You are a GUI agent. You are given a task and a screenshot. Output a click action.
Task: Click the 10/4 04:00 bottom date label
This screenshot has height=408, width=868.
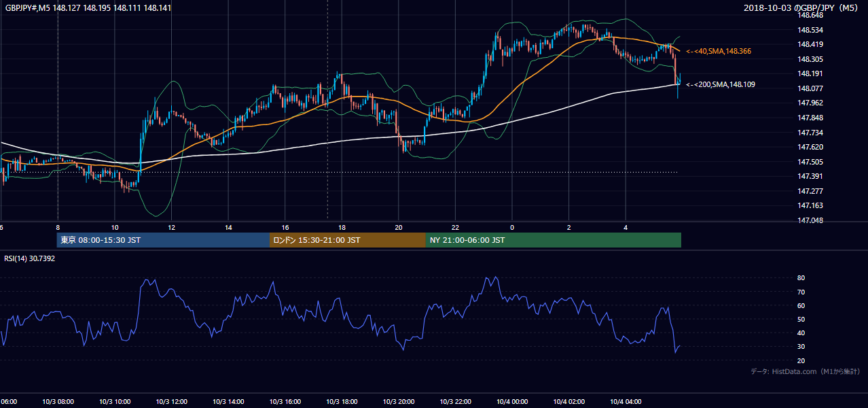(x=626, y=402)
